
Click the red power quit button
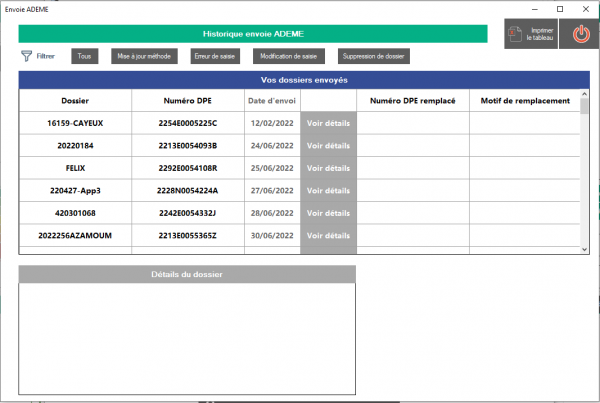coord(580,34)
